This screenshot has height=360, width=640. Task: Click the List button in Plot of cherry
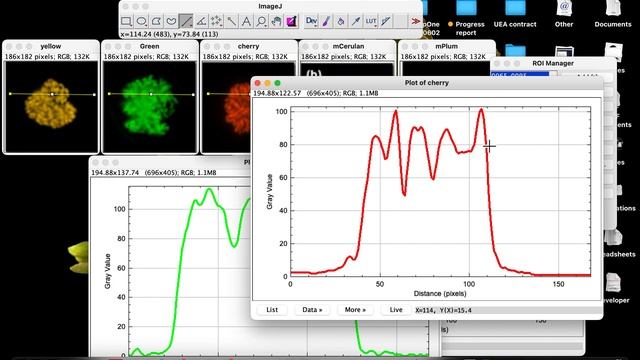point(272,310)
